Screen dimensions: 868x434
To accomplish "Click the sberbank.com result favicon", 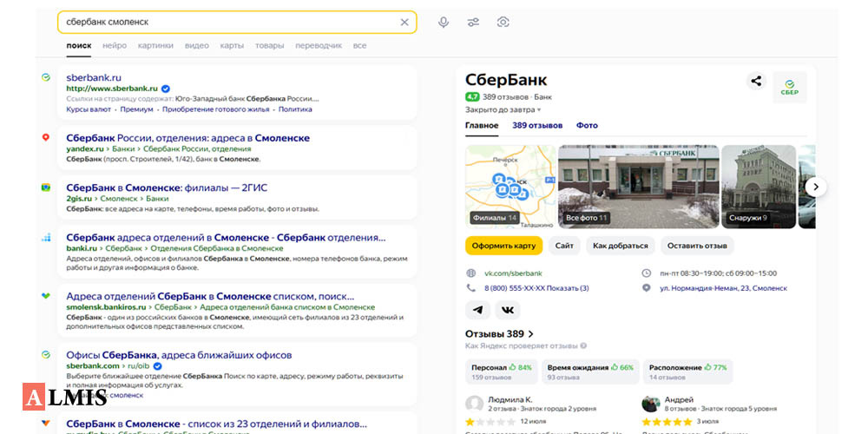I will pyautogui.click(x=46, y=354).
